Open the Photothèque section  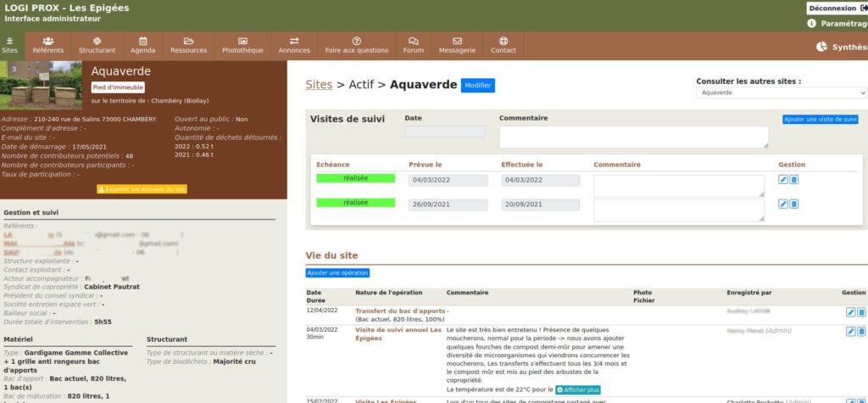(x=242, y=45)
